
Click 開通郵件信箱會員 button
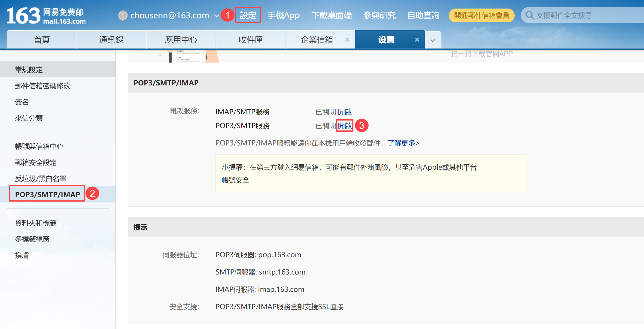481,15
